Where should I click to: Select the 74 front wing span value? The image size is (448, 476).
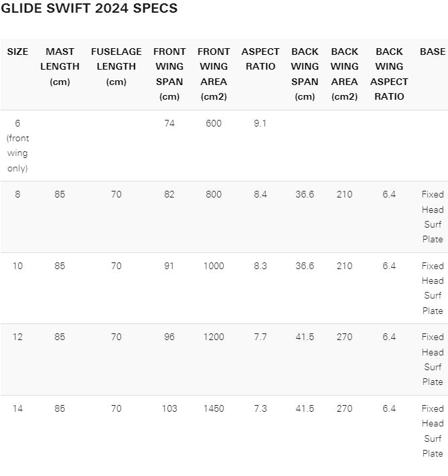(169, 123)
